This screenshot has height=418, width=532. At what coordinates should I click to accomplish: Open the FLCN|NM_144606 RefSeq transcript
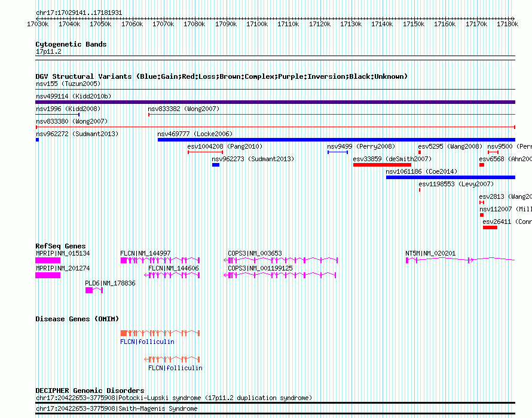click(x=172, y=275)
